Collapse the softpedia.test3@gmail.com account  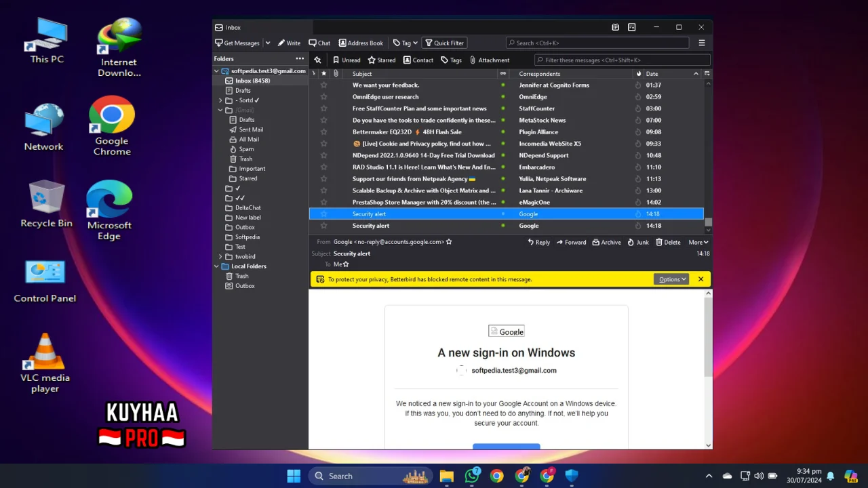point(217,70)
